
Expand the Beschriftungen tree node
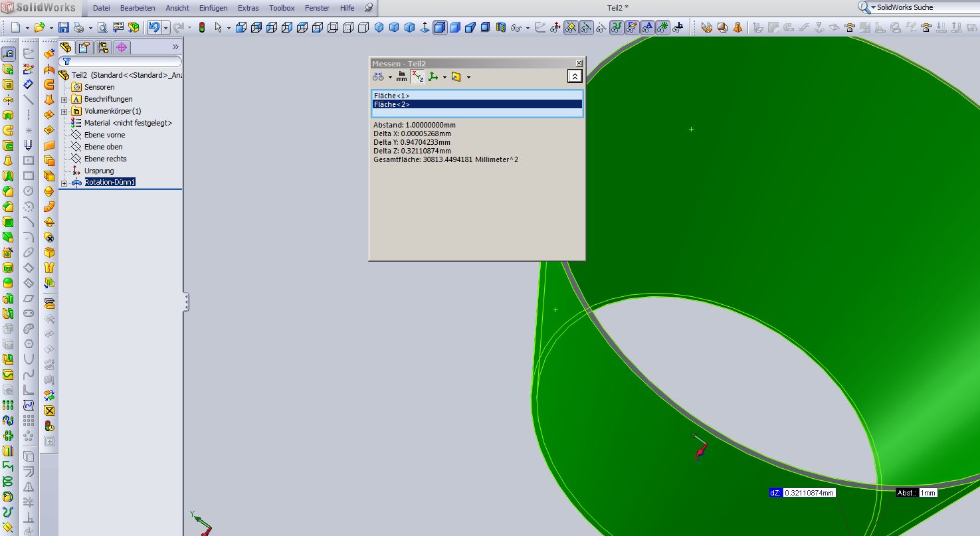tap(64, 100)
